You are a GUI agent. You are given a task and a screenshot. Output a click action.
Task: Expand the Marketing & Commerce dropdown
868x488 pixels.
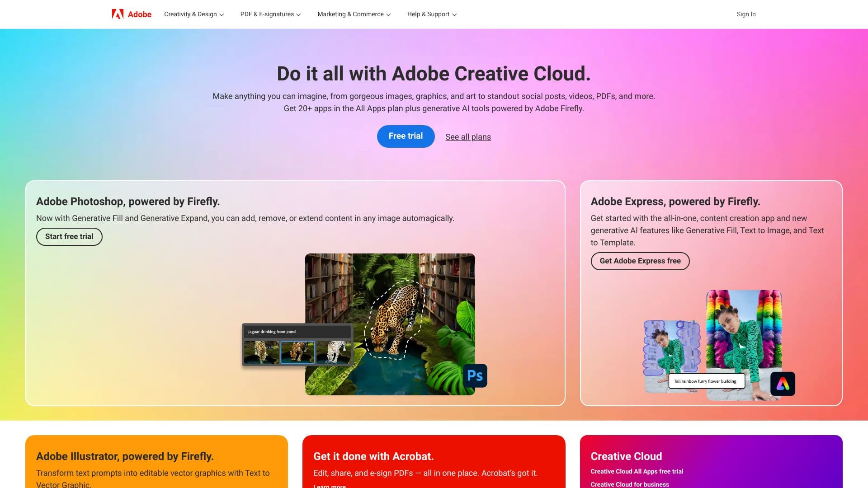pyautogui.click(x=354, y=14)
